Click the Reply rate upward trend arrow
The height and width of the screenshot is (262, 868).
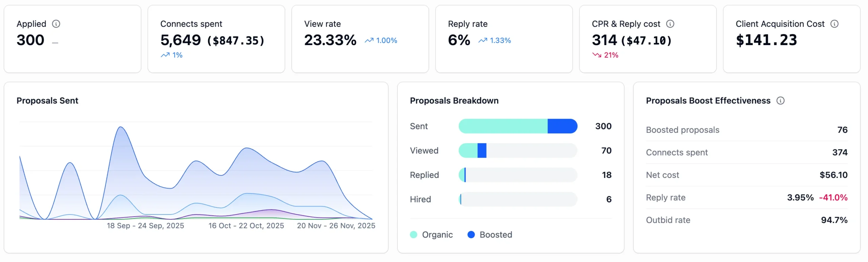pos(482,41)
